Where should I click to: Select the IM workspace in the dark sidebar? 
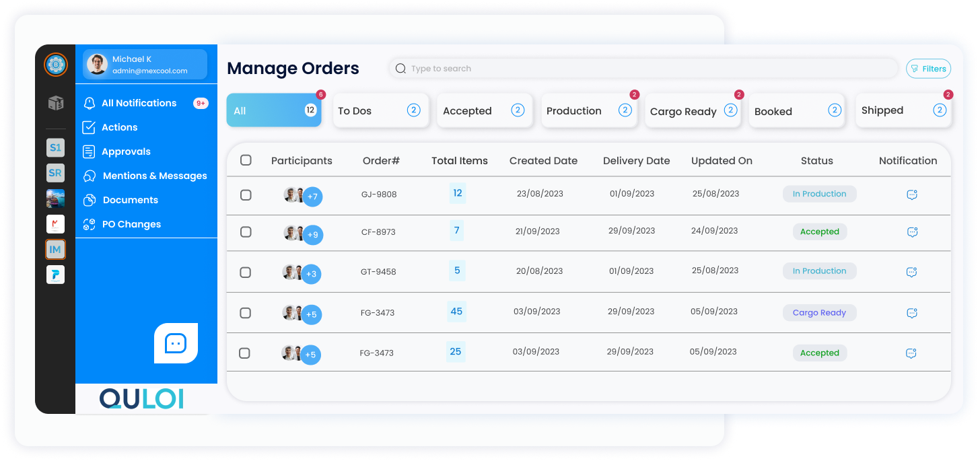coord(56,249)
